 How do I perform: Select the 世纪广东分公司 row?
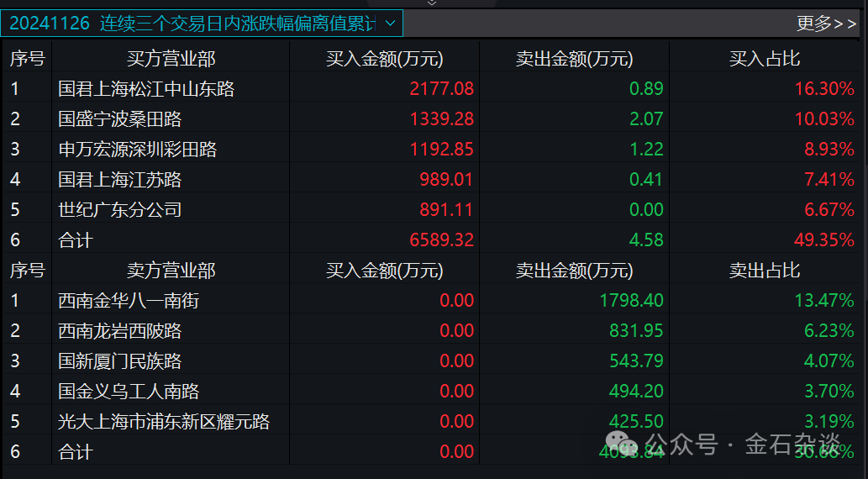(432, 209)
